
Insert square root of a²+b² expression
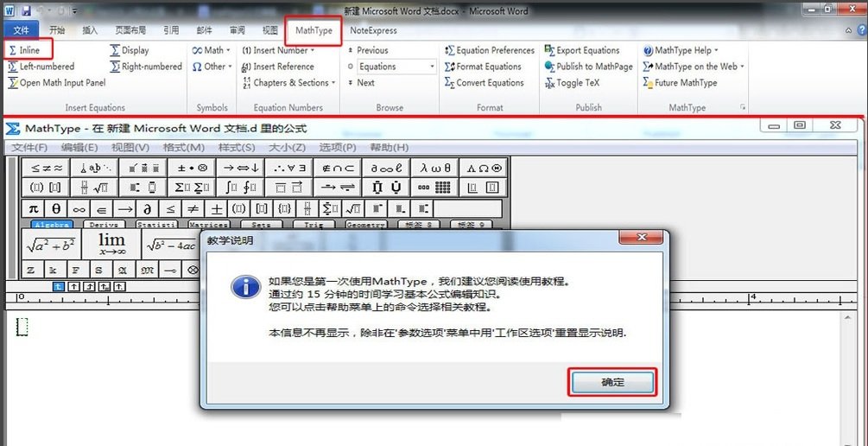tap(52, 245)
